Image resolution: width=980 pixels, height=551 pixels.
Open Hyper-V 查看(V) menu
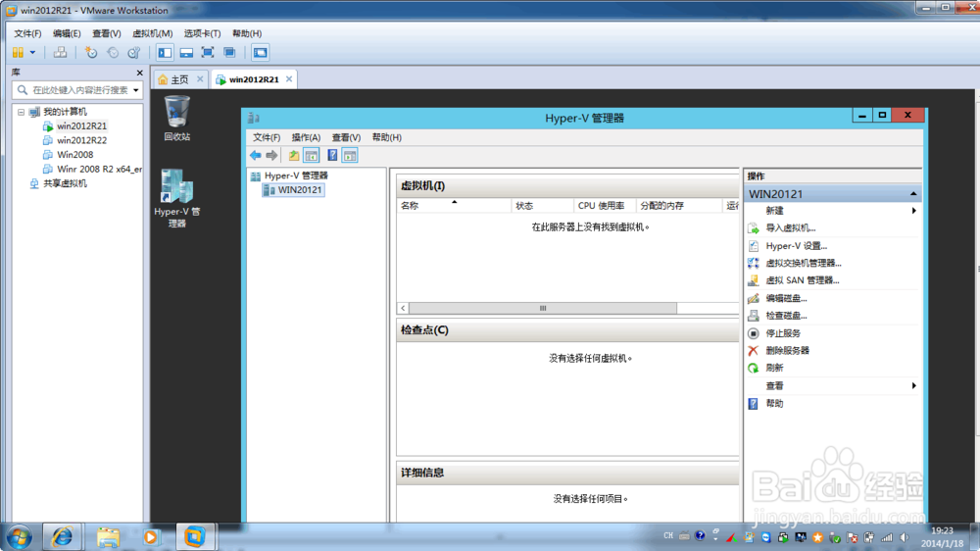point(346,137)
